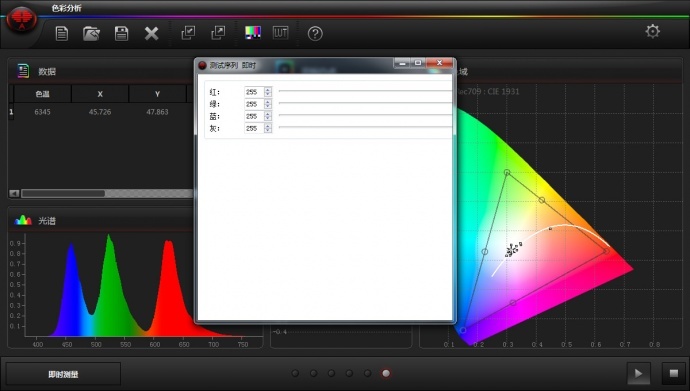Viewport: 690px width, 391px height.
Task: Open file with the folder icon
Action: pos(91,33)
